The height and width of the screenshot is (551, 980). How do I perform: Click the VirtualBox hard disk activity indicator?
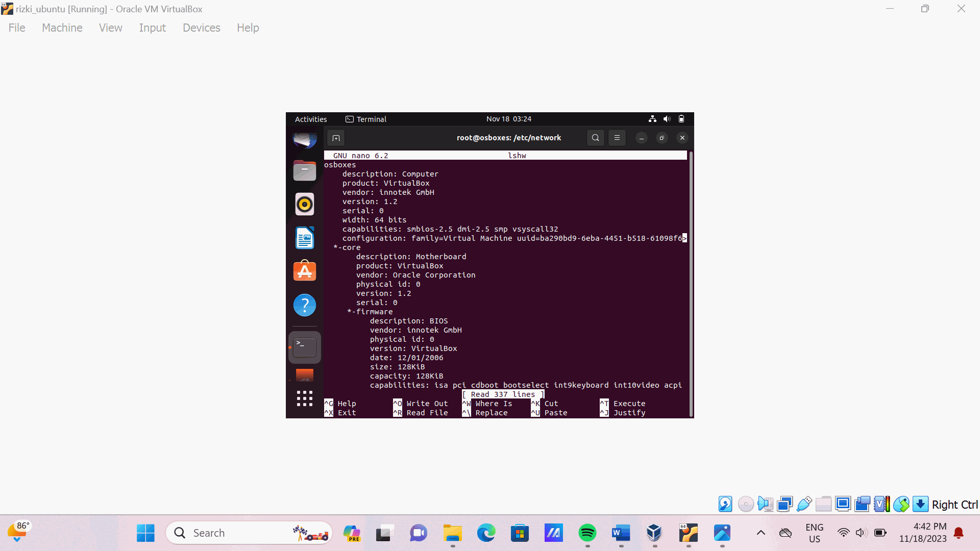[x=725, y=504]
